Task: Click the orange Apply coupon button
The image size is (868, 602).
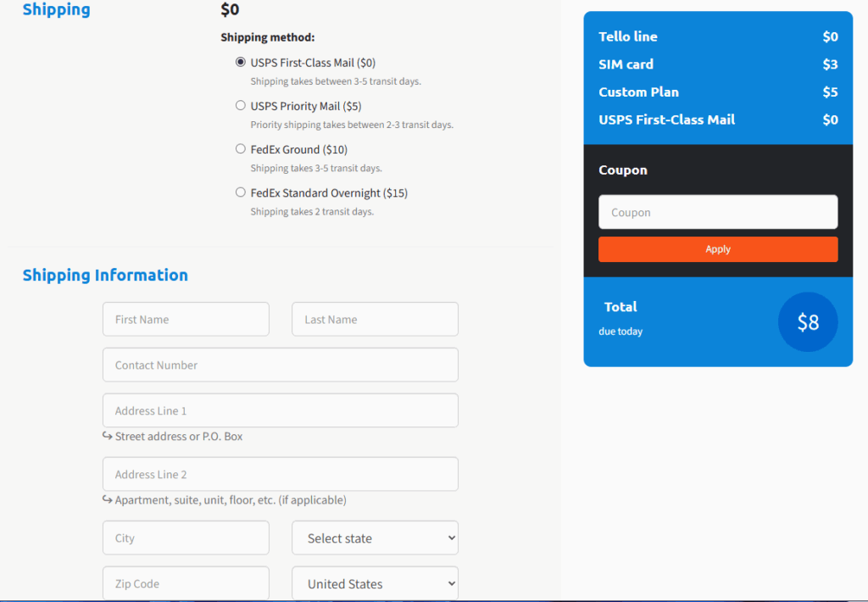Action: 718,249
